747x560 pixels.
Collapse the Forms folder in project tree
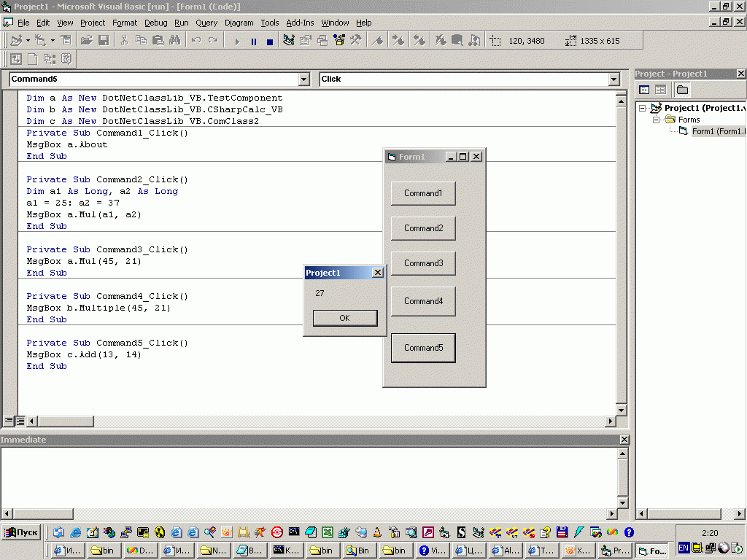click(x=656, y=120)
